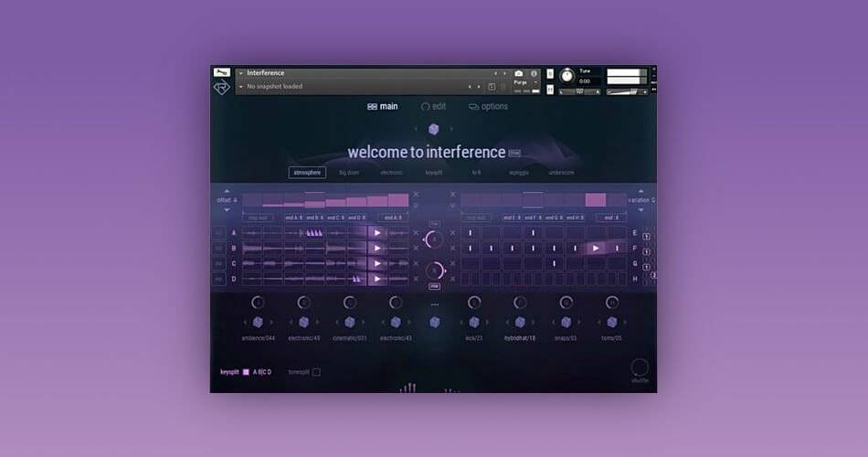The width and height of the screenshot is (868, 457).
Task: Click dice above hybridhat/18
Action: pyautogui.click(x=520, y=322)
